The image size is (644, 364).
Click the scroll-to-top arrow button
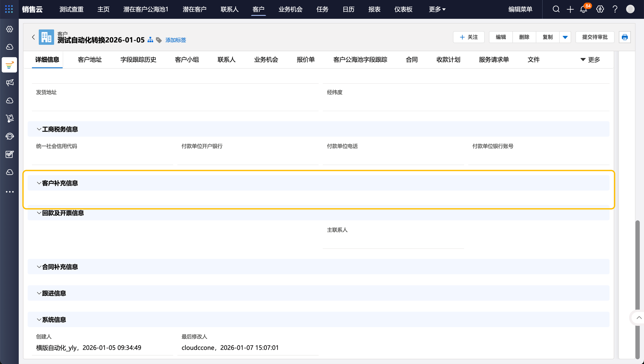click(639, 318)
